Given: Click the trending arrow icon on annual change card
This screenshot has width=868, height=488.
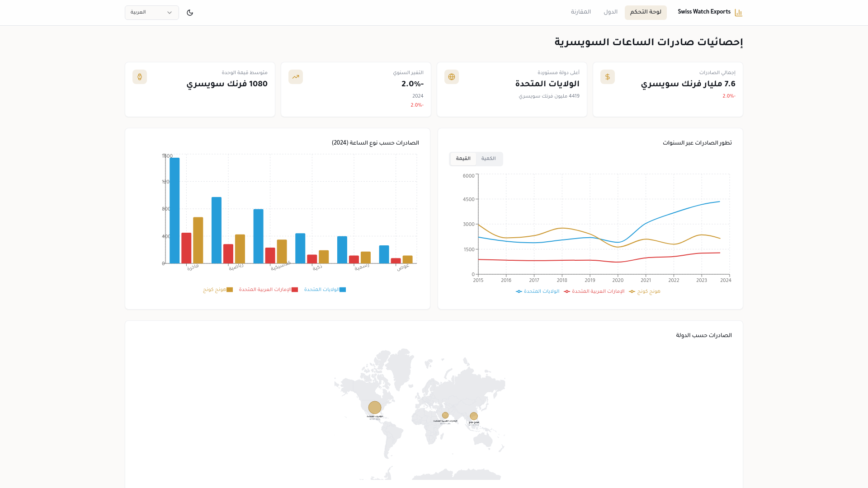Looking at the screenshot, I should coord(296,77).
